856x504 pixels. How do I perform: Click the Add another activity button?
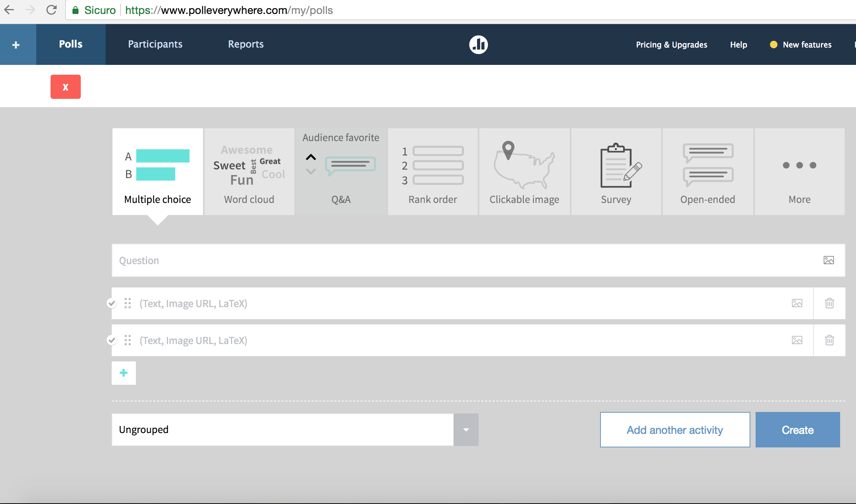[675, 430]
